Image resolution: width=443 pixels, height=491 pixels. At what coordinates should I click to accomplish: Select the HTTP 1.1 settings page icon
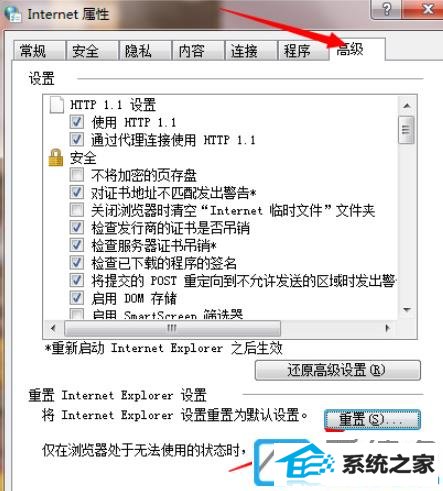(x=56, y=105)
